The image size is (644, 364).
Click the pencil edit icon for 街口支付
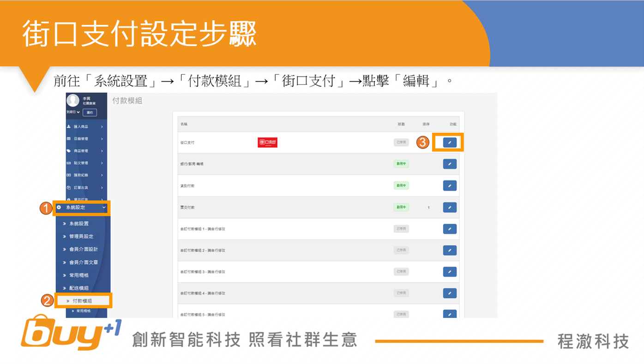(x=450, y=143)
